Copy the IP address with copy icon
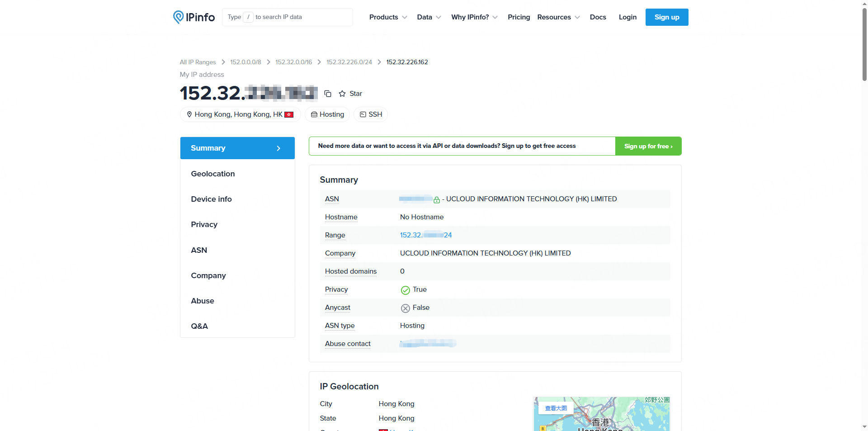868x431 pixels. pyautogui.click(x=328, y=94)
